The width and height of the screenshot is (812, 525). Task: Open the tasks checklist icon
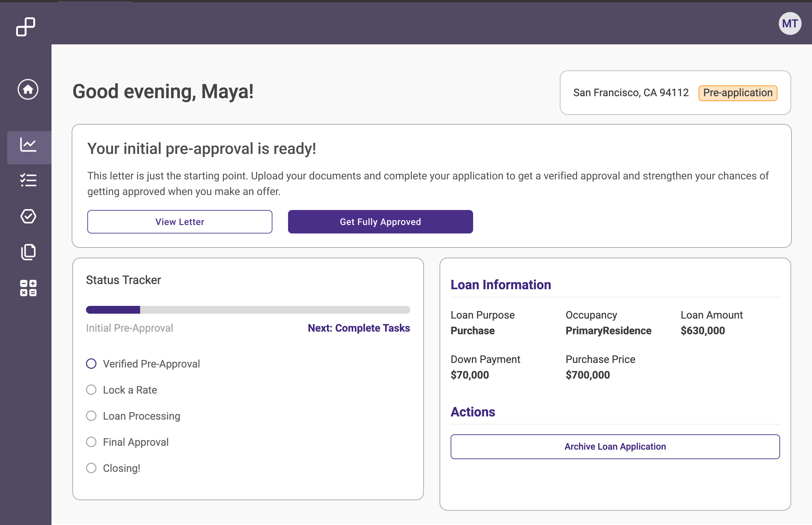click(28, 180)
